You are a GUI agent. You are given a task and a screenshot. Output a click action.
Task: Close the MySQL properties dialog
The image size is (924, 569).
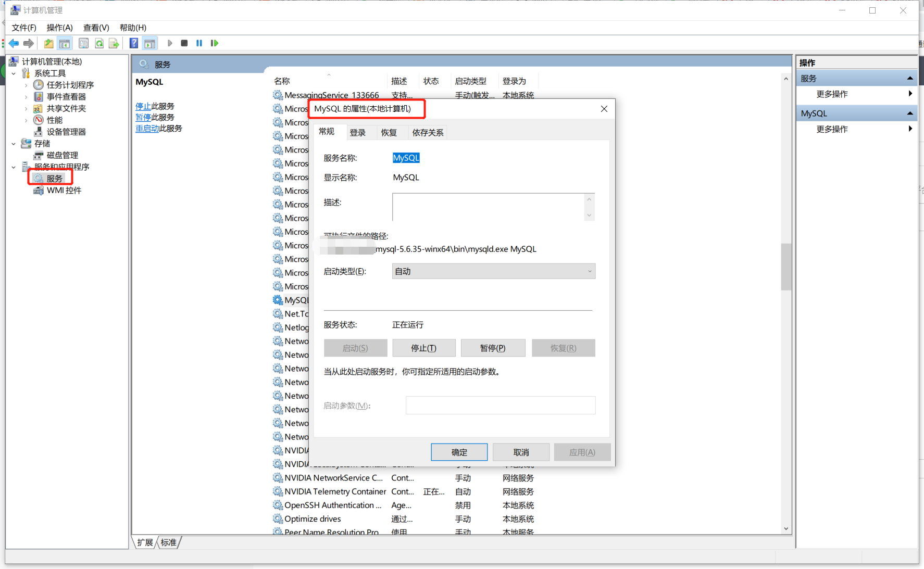[604, 109]
